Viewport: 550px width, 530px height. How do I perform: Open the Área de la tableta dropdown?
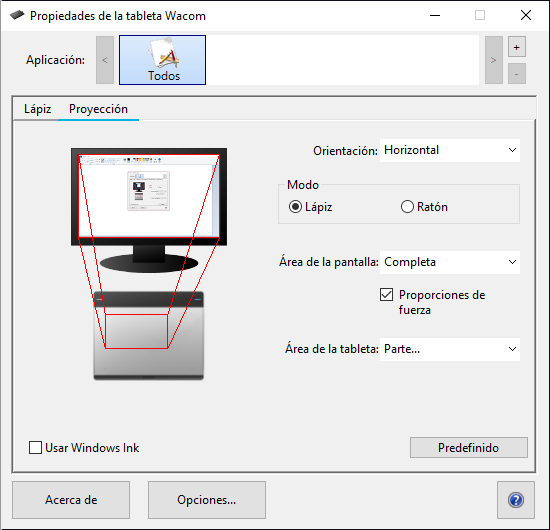[x=450, y=349]
